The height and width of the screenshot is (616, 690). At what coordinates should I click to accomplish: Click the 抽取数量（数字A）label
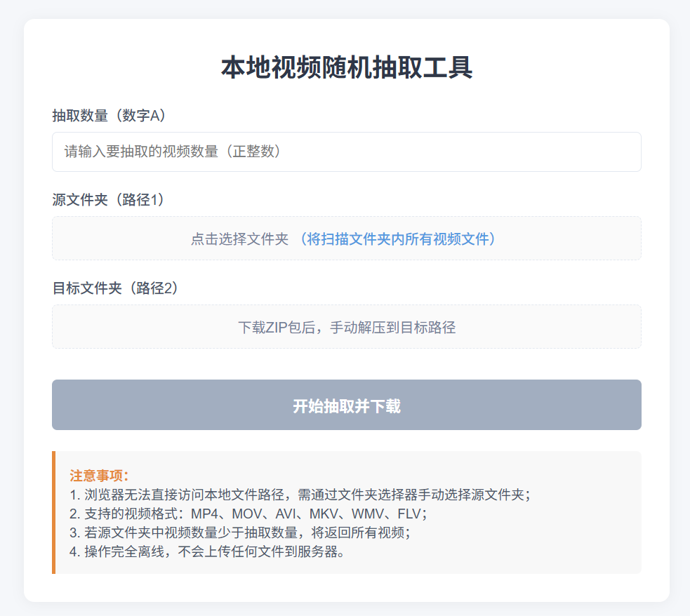coord(110,115)
